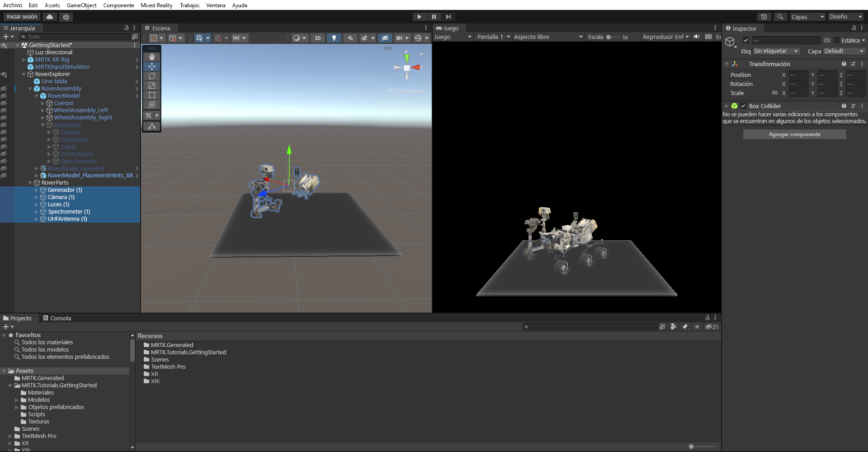Viewport: 868px width, 452px height.
Task: Click the tool handle pivot position icon
Action: (154, 38)
